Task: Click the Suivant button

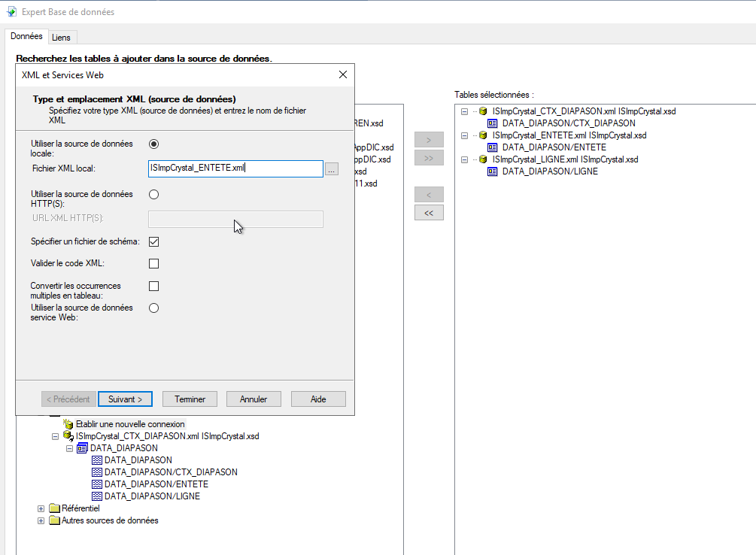Action: pyautogui.click(x=125, y=399)
